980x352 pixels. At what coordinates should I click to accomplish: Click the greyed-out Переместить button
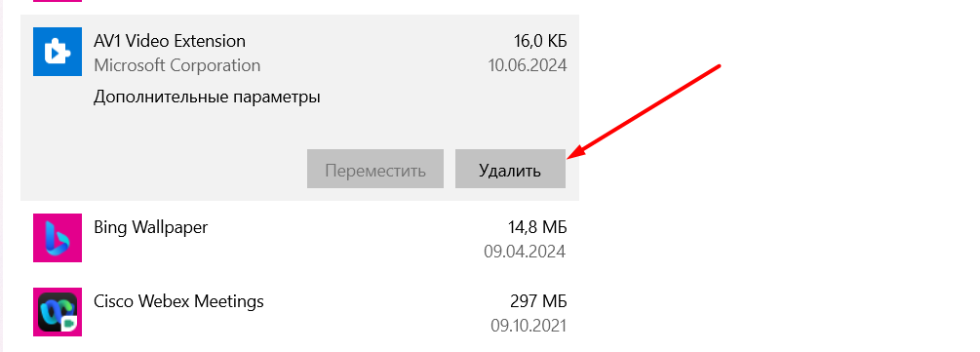click(375, 169)
